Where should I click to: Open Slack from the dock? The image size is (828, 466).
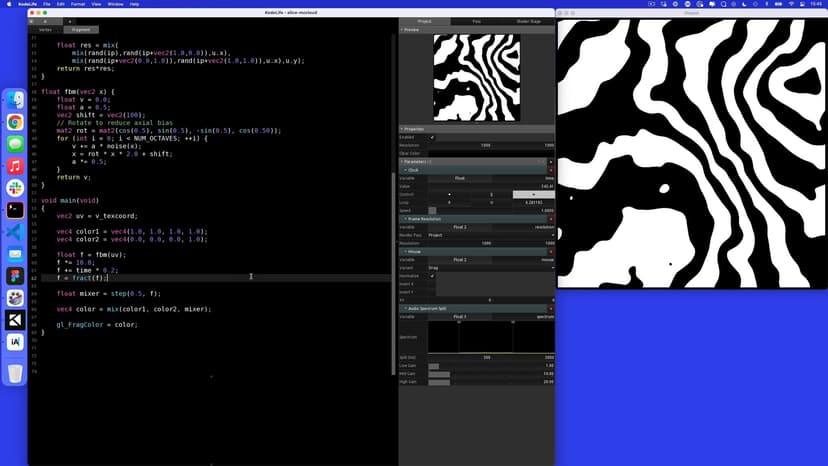click(x=15, y=188)
